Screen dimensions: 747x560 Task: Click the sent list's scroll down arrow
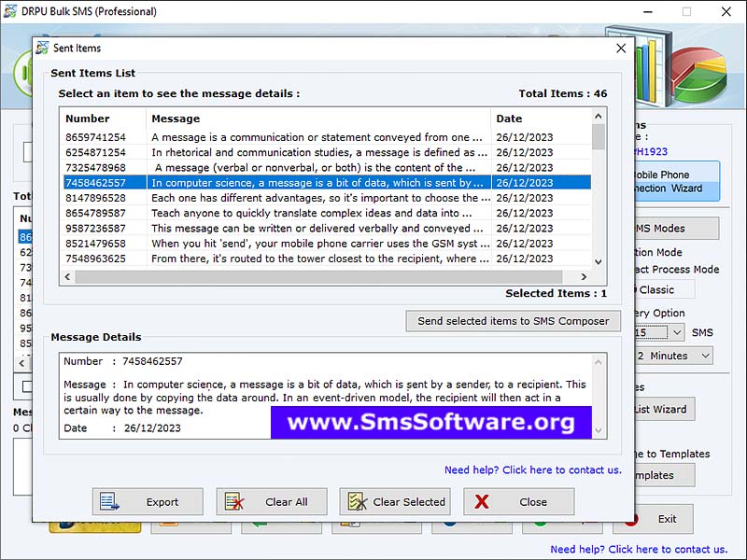pos(599,261)
